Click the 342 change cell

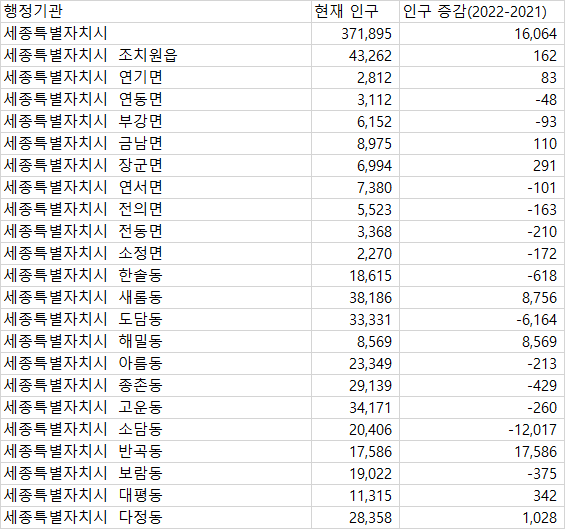click(x=482, y=495)
